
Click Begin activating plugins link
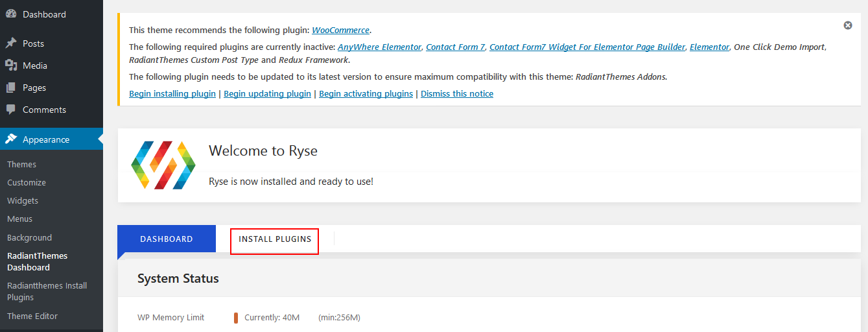[x=366, y=94]
